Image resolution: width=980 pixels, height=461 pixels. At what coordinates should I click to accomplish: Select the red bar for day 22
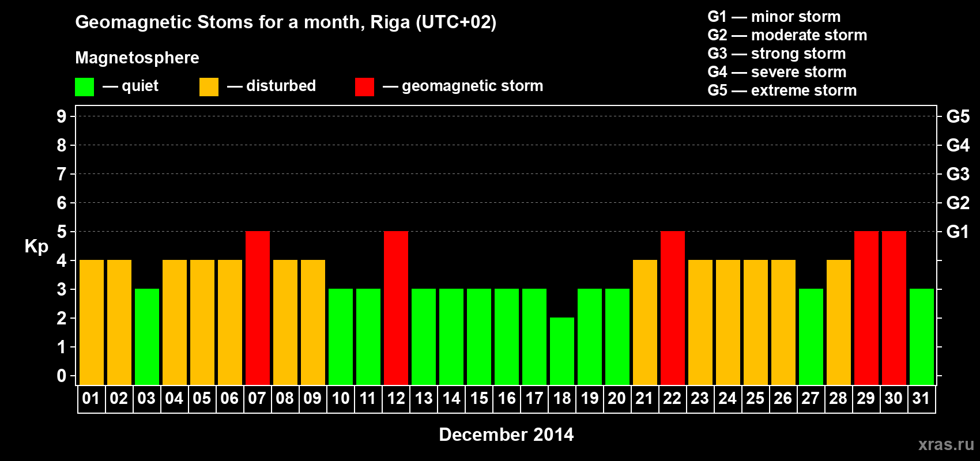click(x=673, y=308)
